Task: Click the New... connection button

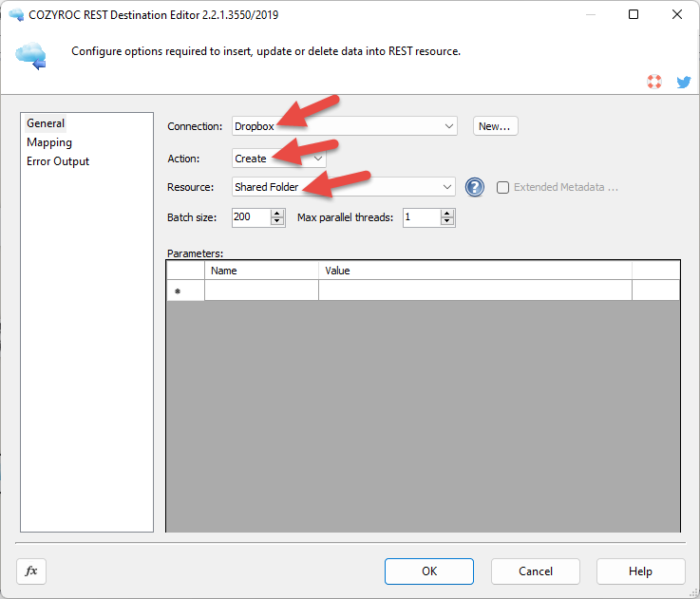Action: pyautogui.click(x=495, y=126)
